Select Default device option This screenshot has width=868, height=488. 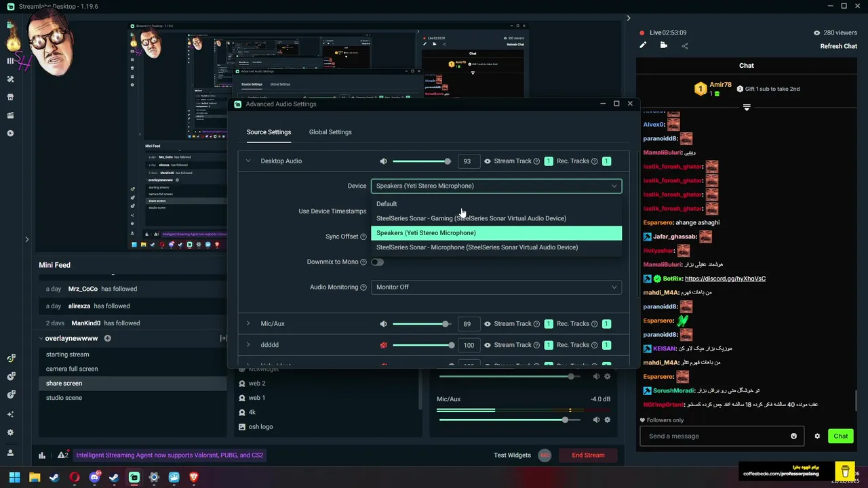[496, 204]
